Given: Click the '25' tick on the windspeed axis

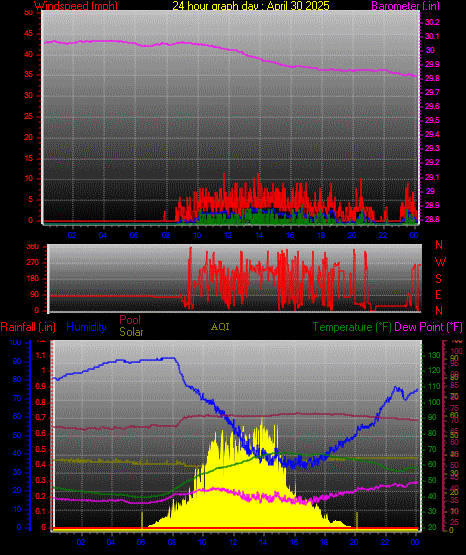Looking at the screenshot, I should tap(28, 117).
